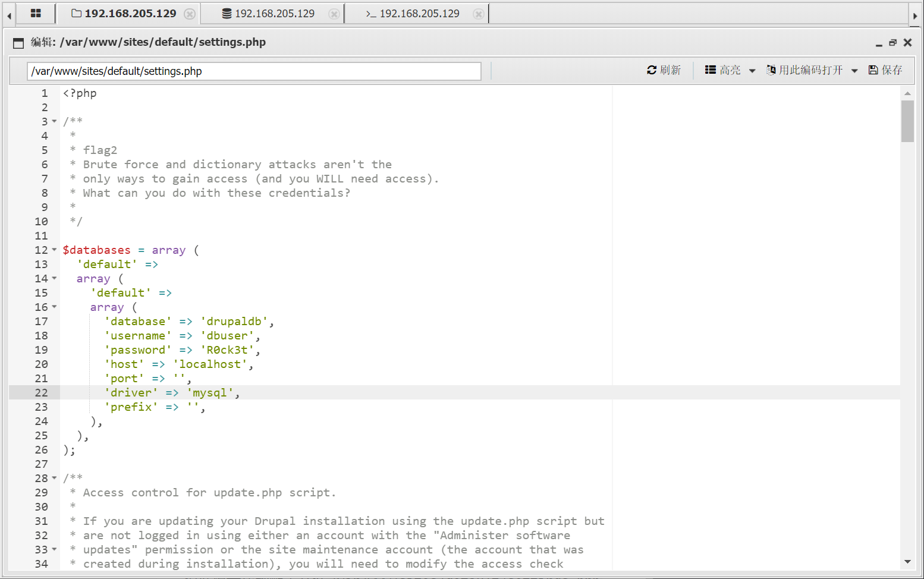The width and height of the screenshot is (924, 579).
Task: Close the terminal tab
Action: pyautogui.click(x=478, y=14)
